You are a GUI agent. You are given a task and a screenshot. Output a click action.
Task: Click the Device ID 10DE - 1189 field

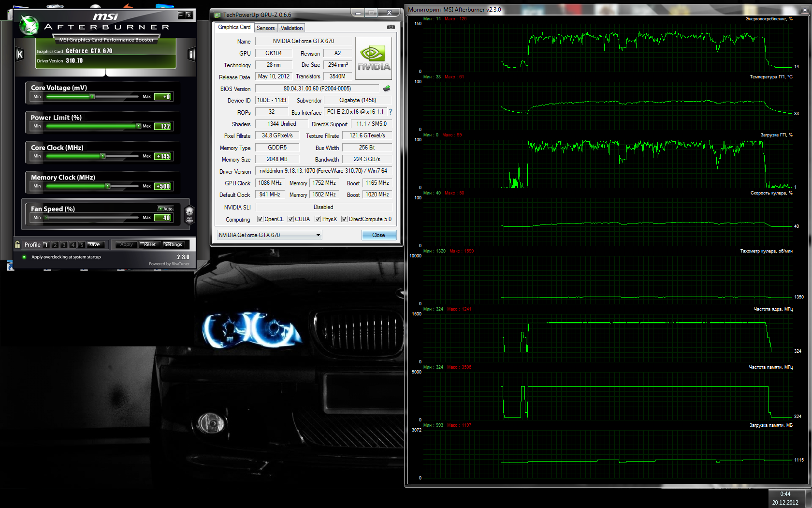272,100
